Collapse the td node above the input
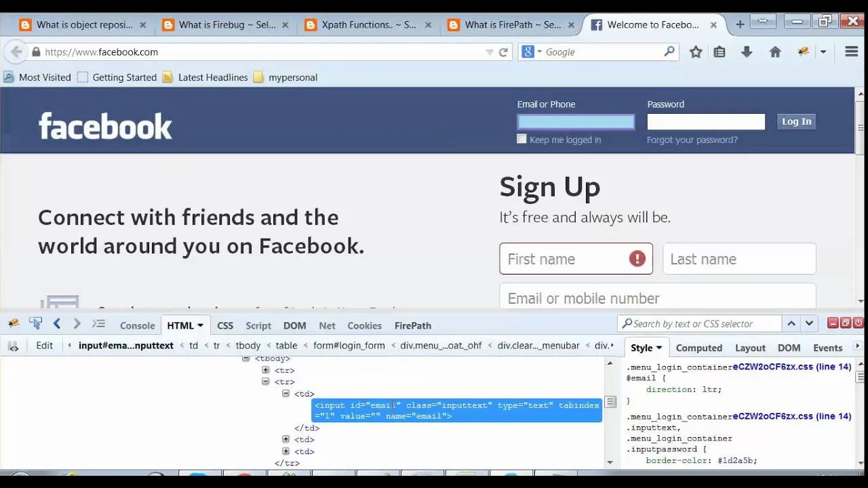 pos(285,393)
